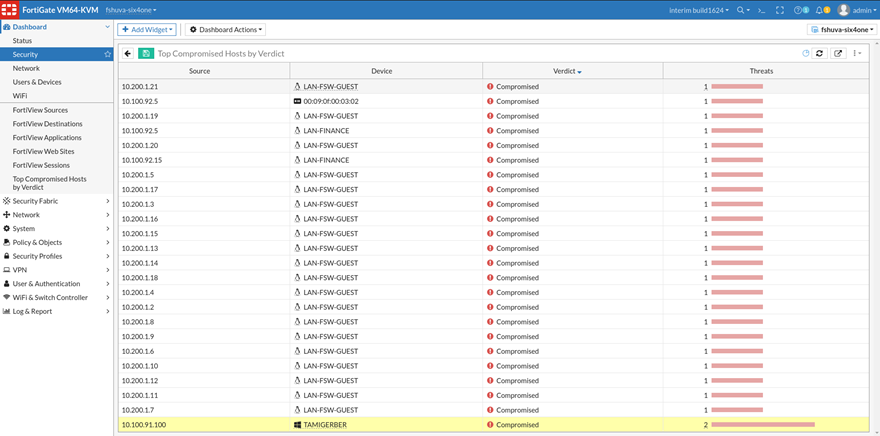Image resolution: width=880 pixels, height=436 pixels.
Task: Open the admin user menu
Action: pyautogui.click(x=858, y=10)
